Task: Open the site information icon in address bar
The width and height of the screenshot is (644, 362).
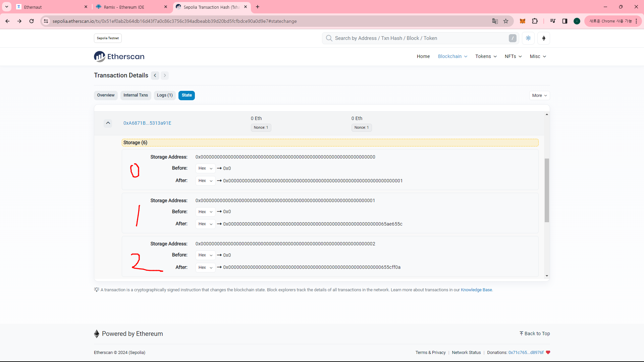Action: [46, 21]
